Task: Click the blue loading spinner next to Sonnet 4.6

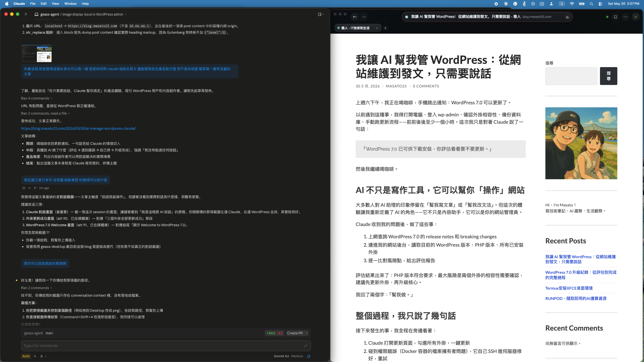Action: coord(308,356)
